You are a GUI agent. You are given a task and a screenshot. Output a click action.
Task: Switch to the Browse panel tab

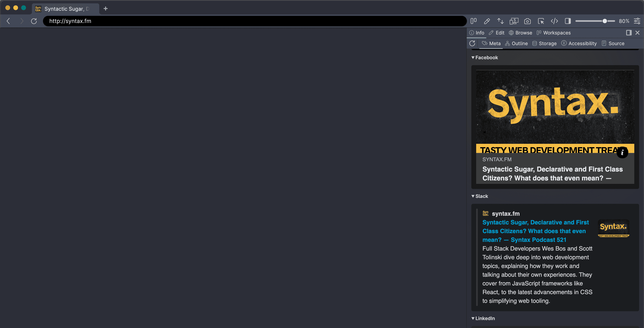(x=520, y=33)
